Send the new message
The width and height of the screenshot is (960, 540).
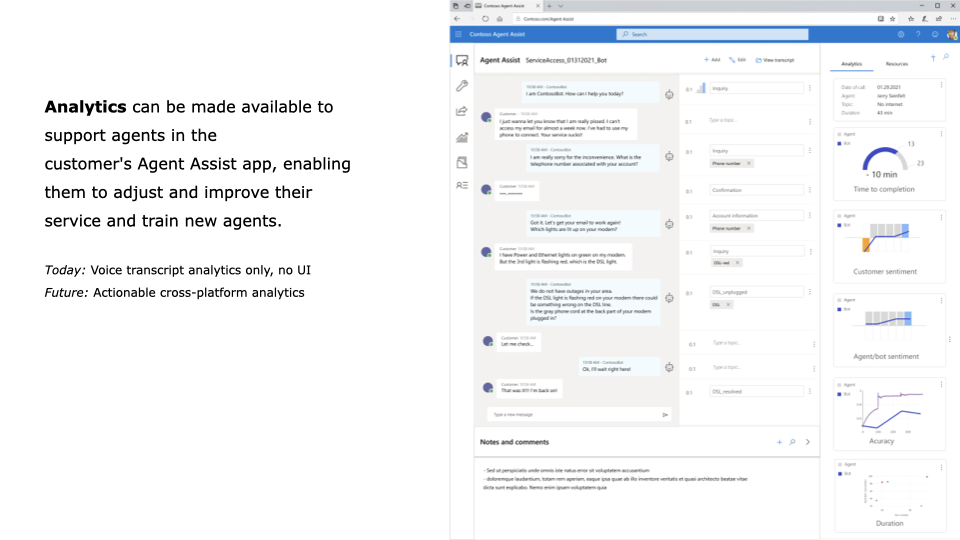pos(665,415)
